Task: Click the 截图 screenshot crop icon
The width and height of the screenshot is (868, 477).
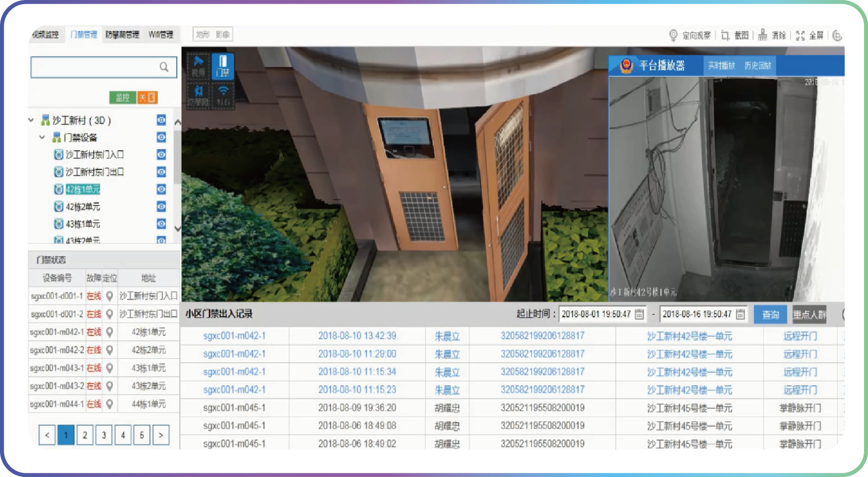Action: coord(725,35)
